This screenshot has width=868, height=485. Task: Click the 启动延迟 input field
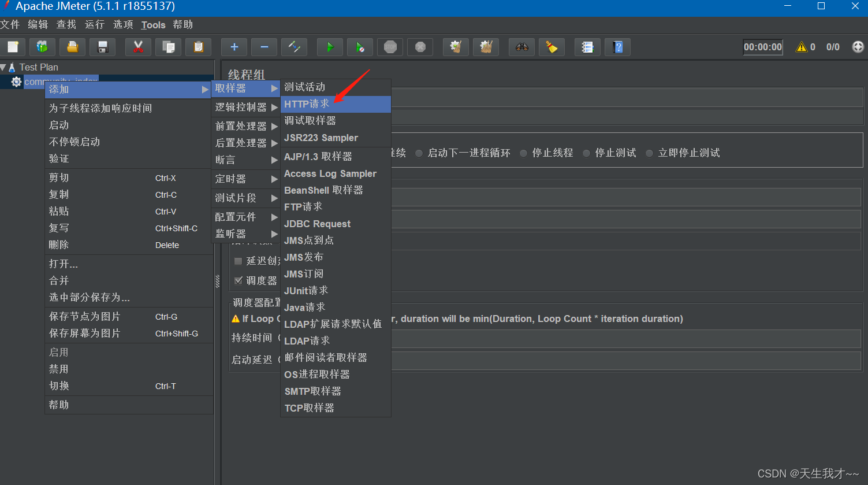pos(626,360)
